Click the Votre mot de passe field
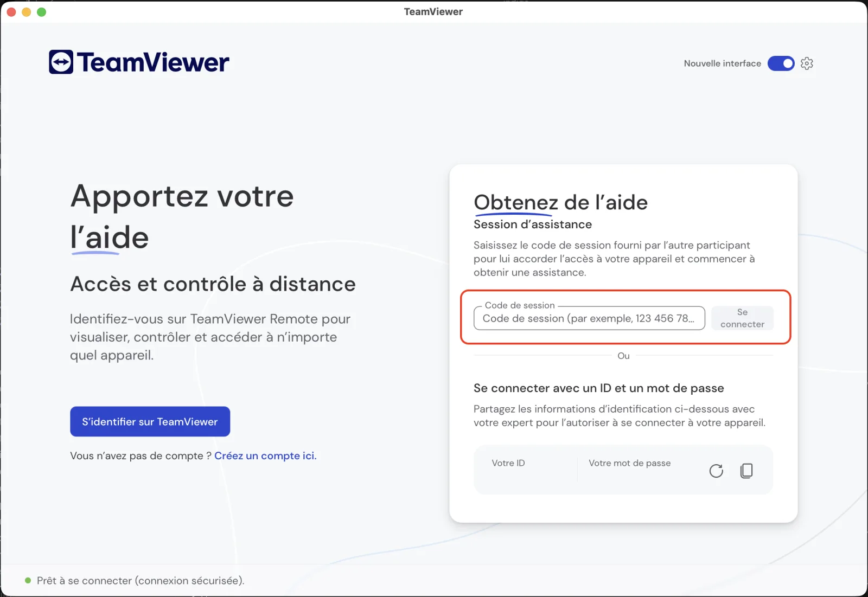868x597 pixels. (629, 463)
